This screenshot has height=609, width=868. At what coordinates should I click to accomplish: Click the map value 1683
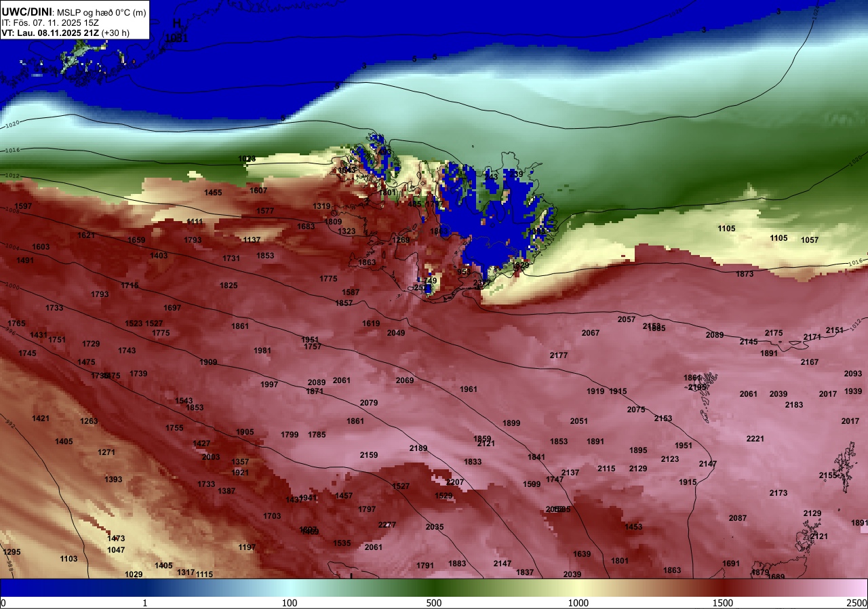tap(306, 227)
